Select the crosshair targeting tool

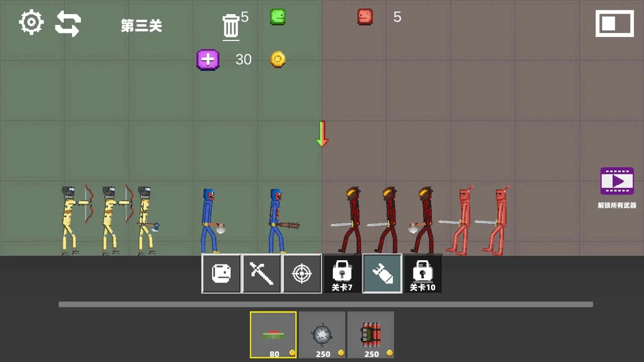point(302,273)
